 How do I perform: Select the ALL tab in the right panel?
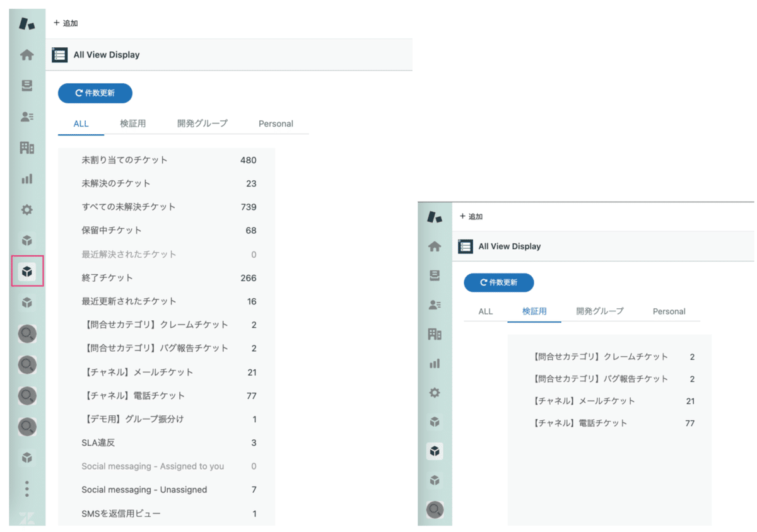485,311
